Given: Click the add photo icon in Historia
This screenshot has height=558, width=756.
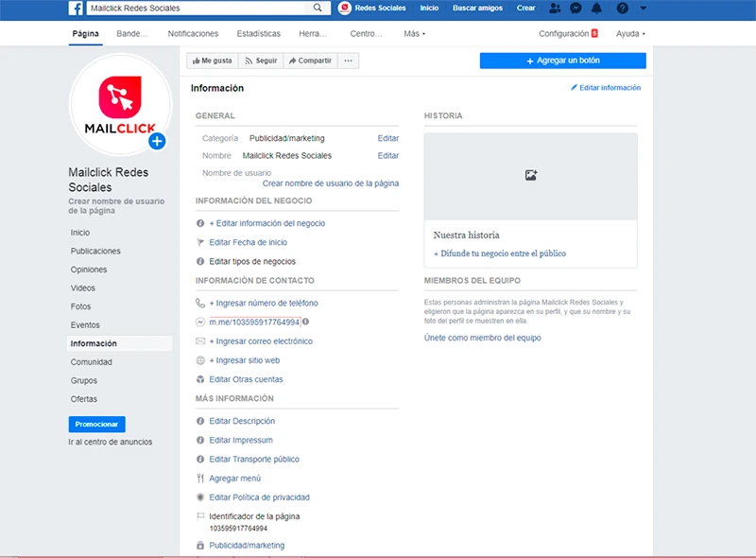Looking at the screenshot, I should pos(530,175).
